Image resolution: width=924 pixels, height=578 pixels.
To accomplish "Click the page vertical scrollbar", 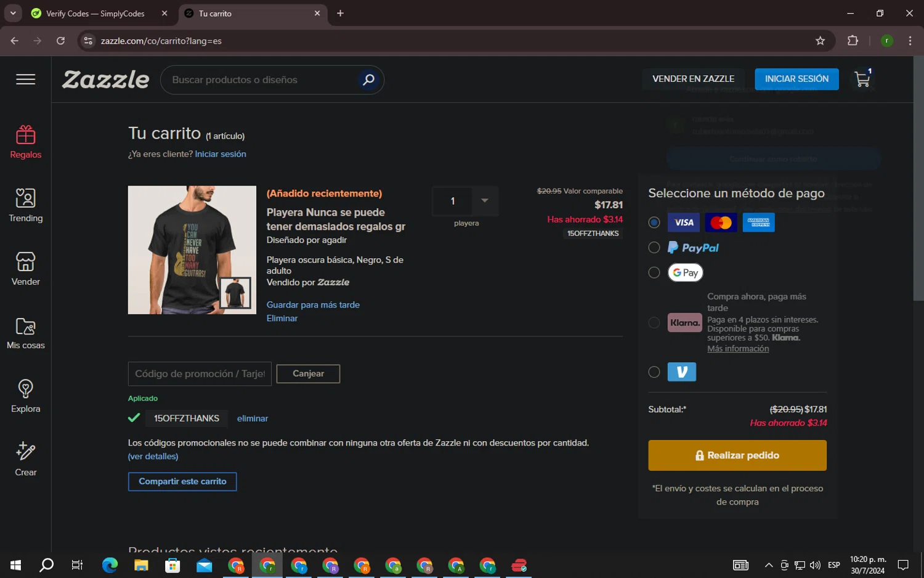I will (918, 179).
